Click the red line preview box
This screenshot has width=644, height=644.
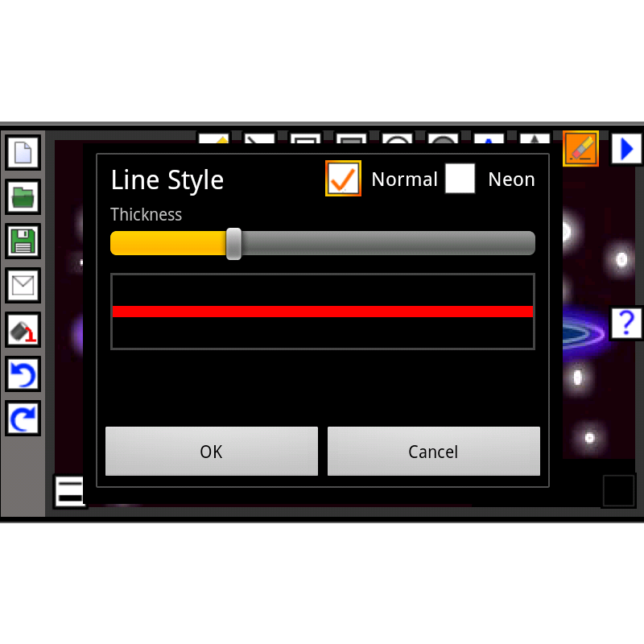[323, 312]
